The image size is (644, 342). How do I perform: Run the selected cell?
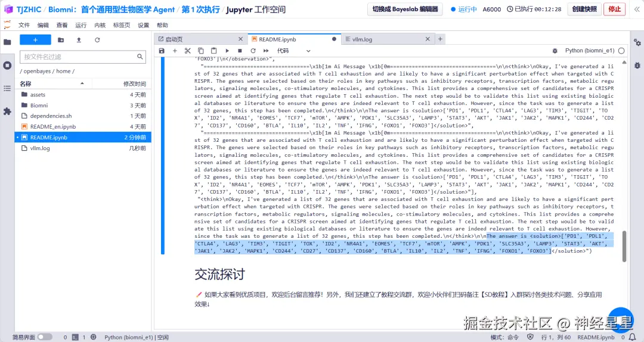pyautogui.click(x=227, y=51)
